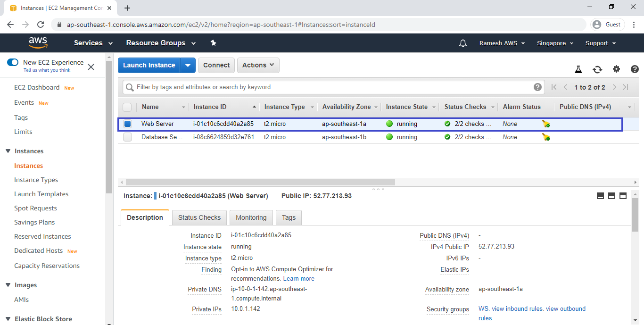Reload the browser page

(x=41, y=25)
